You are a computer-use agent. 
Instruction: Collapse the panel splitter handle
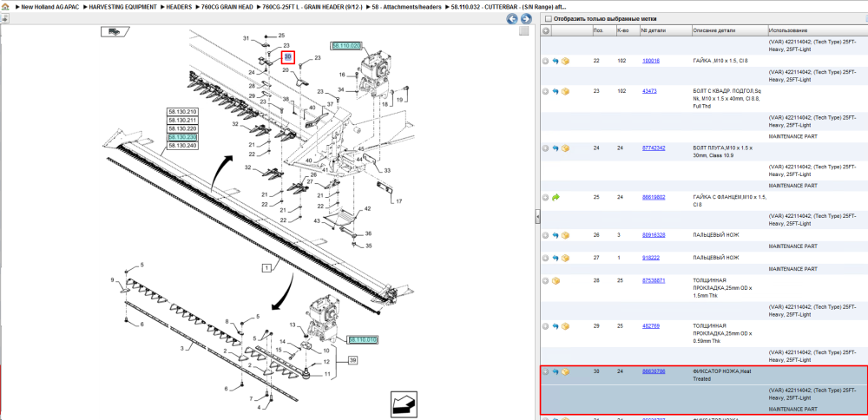coord(537,218)
